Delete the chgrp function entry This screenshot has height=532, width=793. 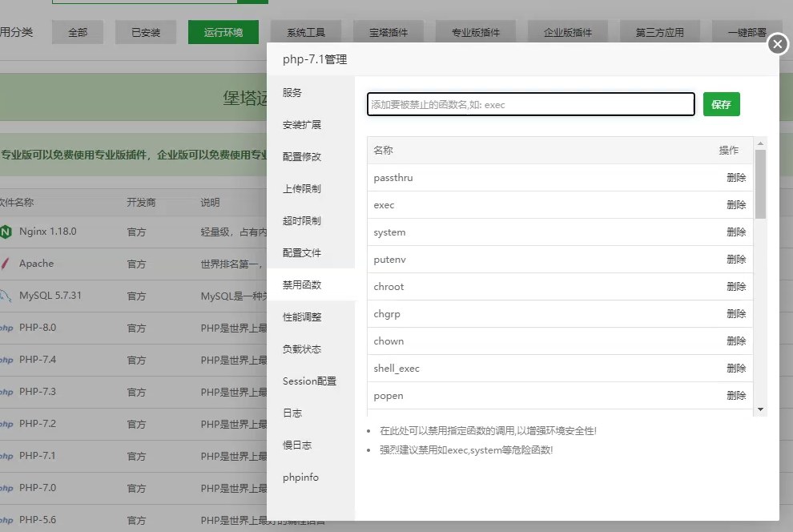(736, 313)
